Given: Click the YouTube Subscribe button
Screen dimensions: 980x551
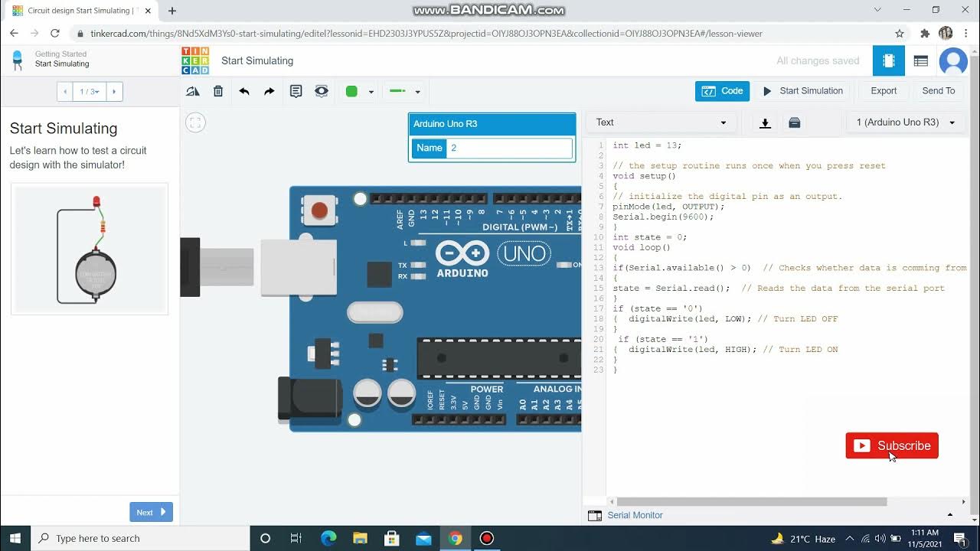Looking at the screenshot, I should 892,445.
